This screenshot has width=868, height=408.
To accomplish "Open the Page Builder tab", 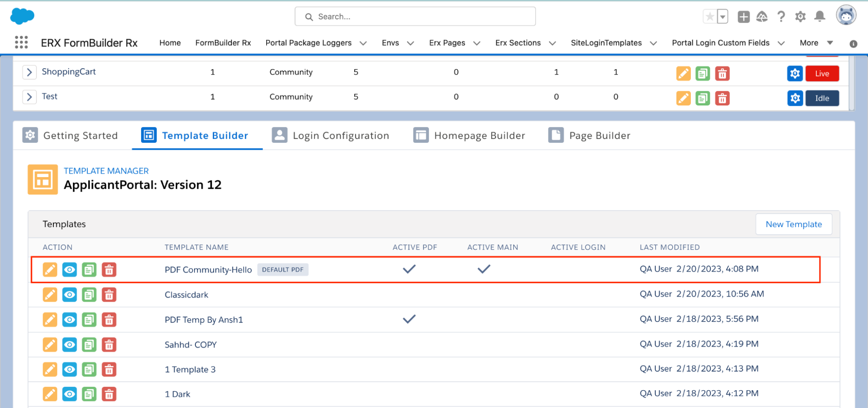I will point(589,135).
